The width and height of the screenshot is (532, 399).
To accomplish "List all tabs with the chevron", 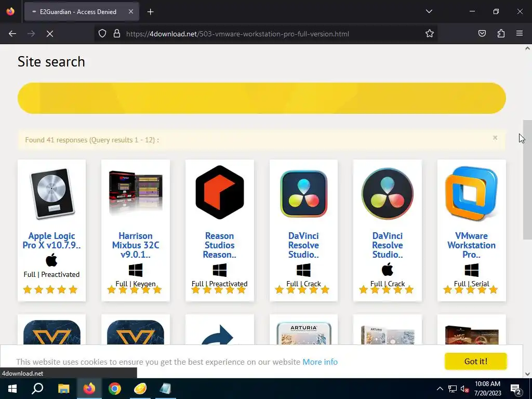I will 429,11.
